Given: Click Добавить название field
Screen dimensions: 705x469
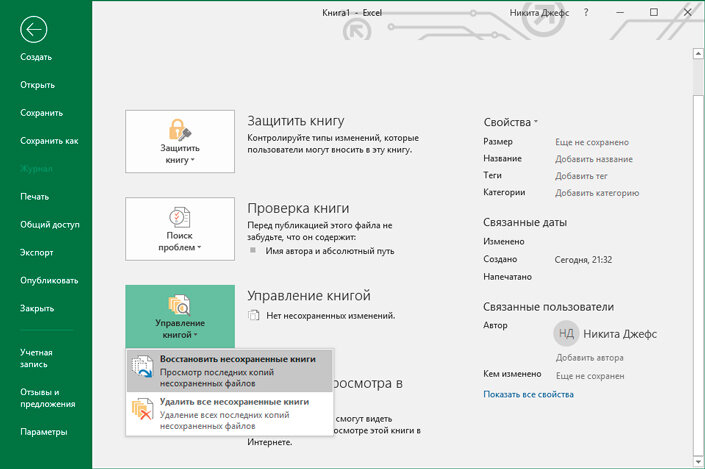Looking at the screenshot, I should coord(593,159).
